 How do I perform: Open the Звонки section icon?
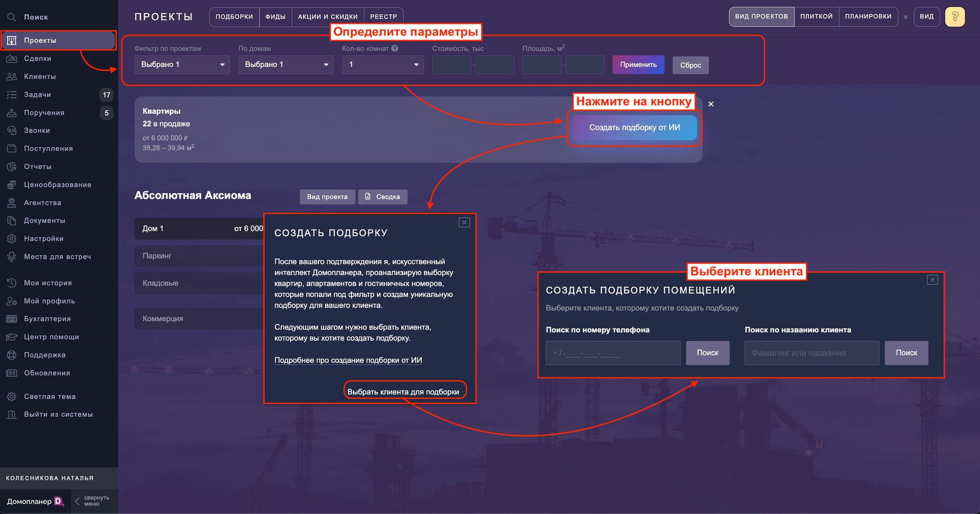pos(11,131)
